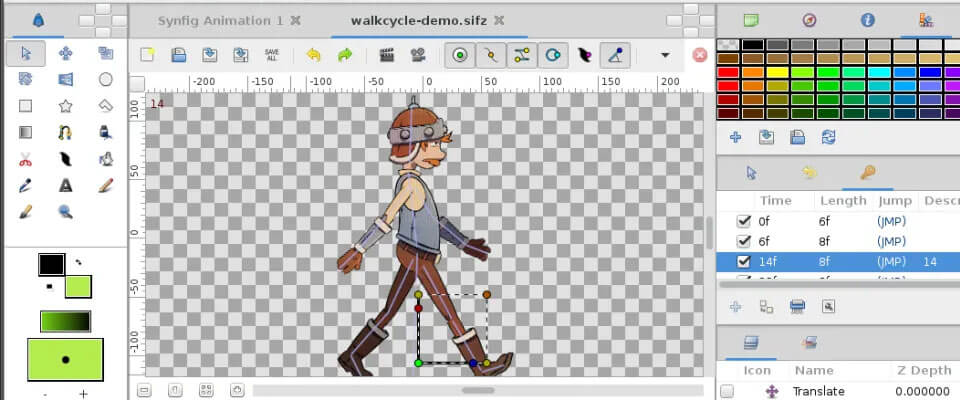Create a new document from toolbar
Screen dimensions: 960x400
[x=147, y=55]
